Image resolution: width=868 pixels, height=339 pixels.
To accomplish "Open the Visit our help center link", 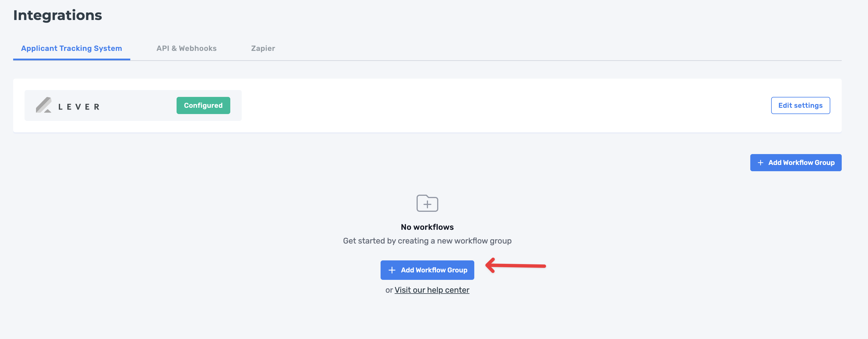I will click(x=432, y=290).
